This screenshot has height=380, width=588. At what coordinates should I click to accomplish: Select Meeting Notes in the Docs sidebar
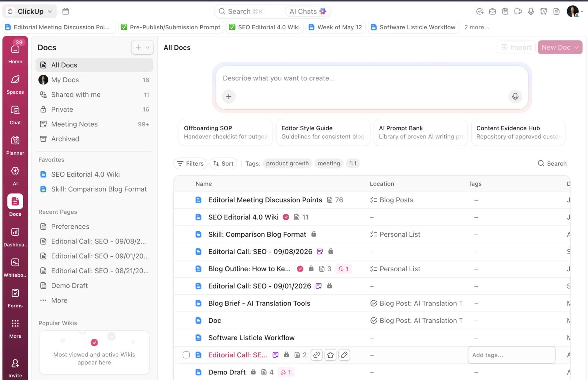click(x=94, y=124)
